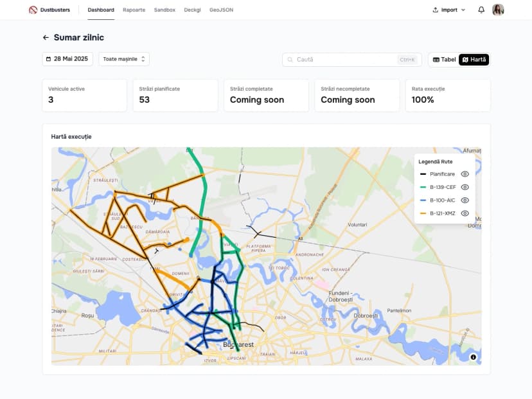Screen dimensions: 532x399
Task: Hide the B-121-XMZ route layer
Action: [465, 213]
